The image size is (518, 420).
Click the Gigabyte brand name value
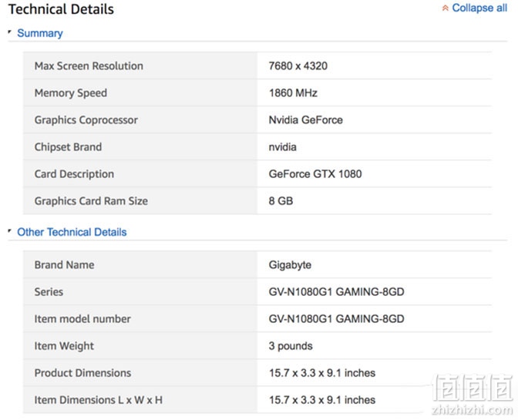point(290,265)
